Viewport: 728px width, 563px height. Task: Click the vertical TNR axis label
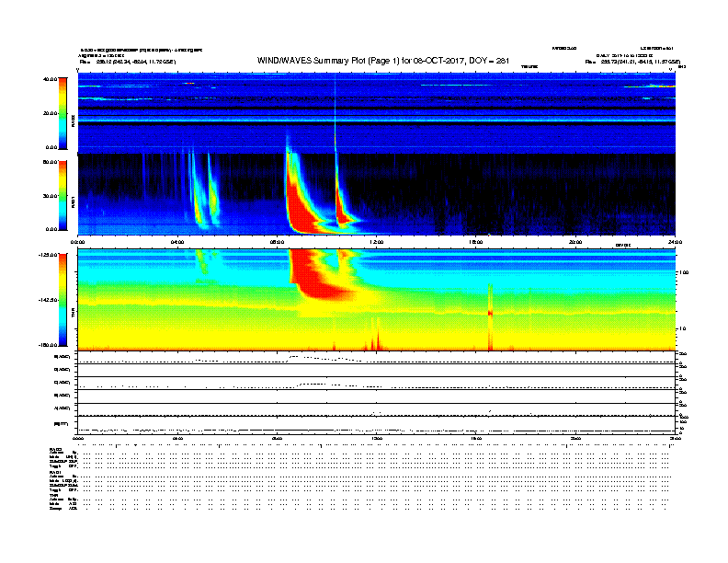73,314
